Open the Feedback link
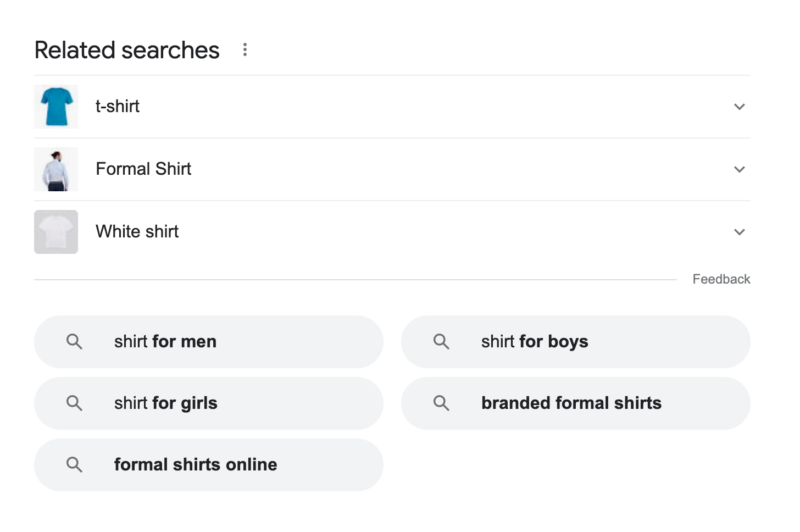Screen dimensions: 800x532 [721, 279]
